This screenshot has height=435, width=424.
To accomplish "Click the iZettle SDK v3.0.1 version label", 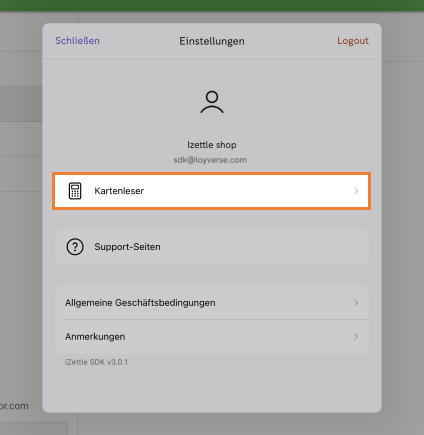I will (x=96, y=362).
